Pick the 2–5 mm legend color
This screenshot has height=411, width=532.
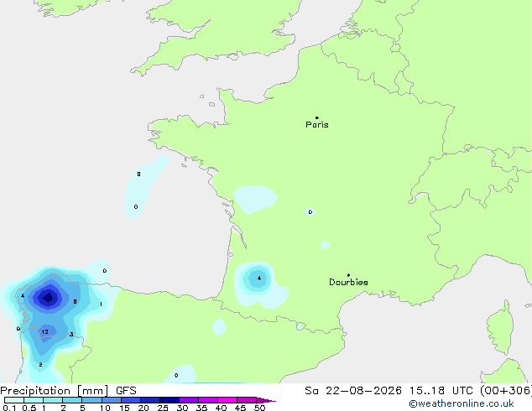pos(72,400)
